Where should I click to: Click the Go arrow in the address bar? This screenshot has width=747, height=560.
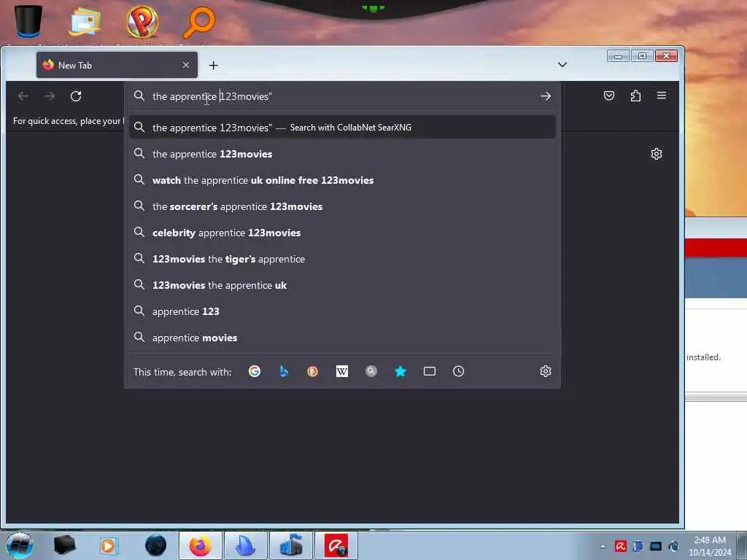point(546,96)
